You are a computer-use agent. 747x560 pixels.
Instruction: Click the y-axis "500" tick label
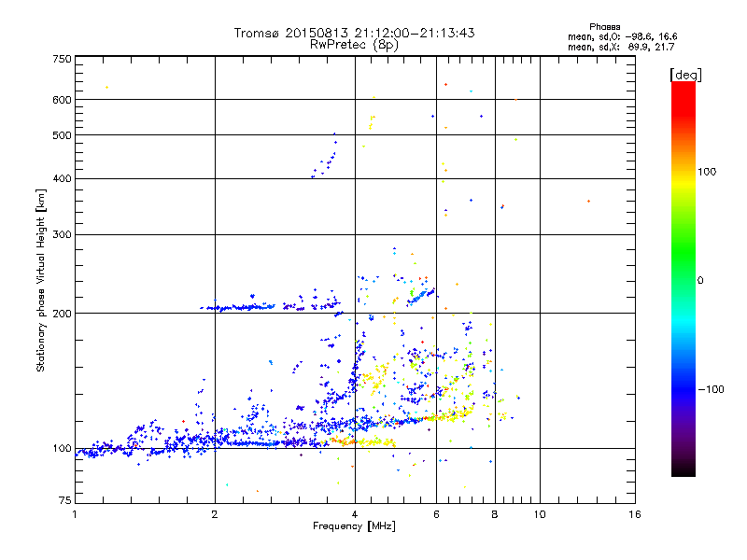point(62,135)
